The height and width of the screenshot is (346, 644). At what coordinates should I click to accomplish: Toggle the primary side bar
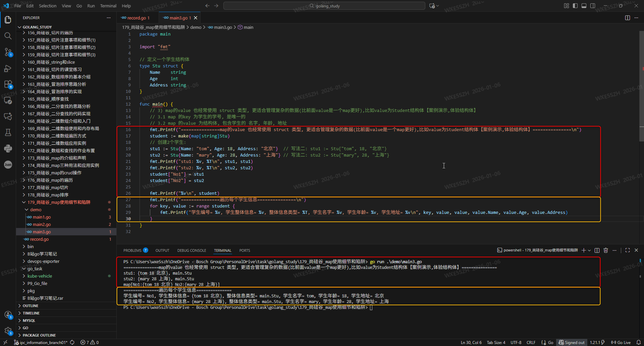[x=575, y=6]
